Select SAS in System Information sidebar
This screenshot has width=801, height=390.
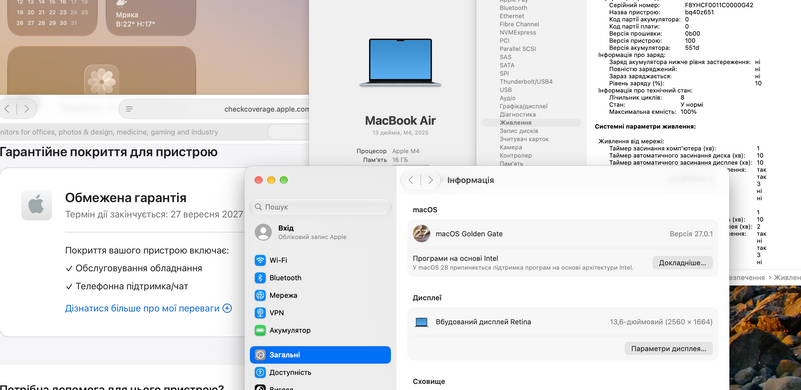[505, 57]
